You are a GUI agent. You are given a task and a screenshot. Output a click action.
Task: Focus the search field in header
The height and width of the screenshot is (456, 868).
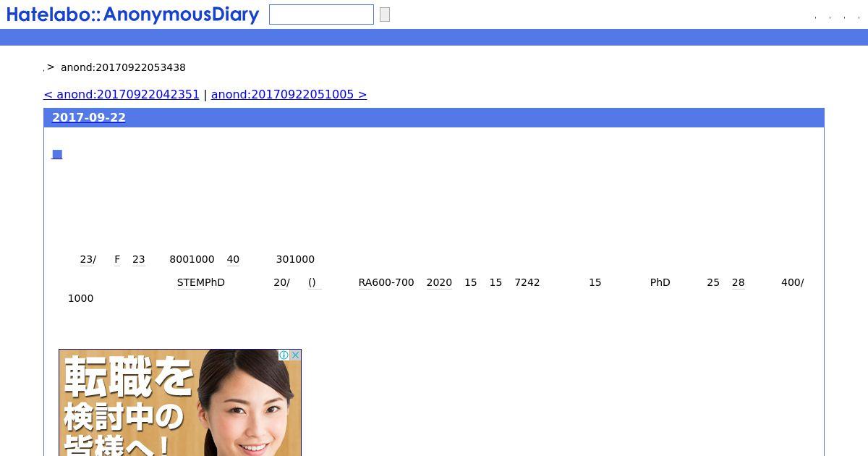pos(321,14)
